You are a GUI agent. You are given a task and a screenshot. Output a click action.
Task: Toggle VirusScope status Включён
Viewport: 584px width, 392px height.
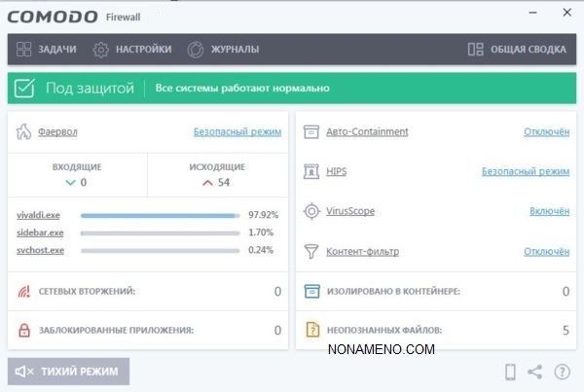click(x=549, y=211)
